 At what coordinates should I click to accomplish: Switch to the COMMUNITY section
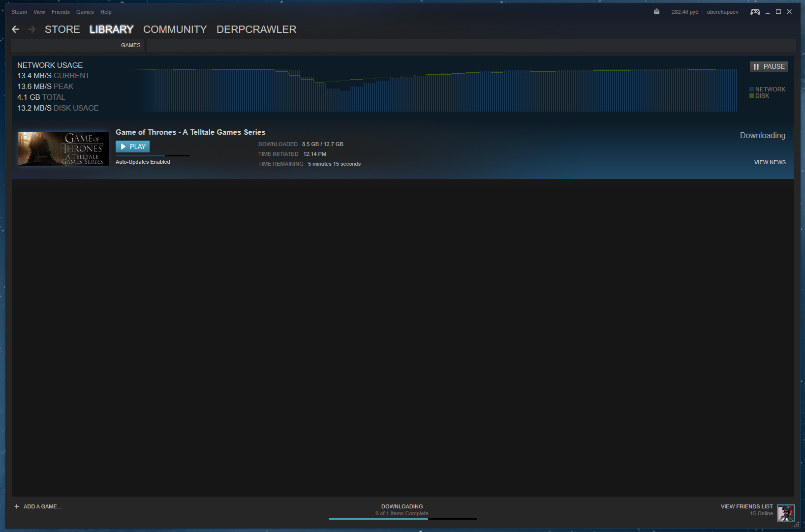pyautogui.click(x=175, y=30)
